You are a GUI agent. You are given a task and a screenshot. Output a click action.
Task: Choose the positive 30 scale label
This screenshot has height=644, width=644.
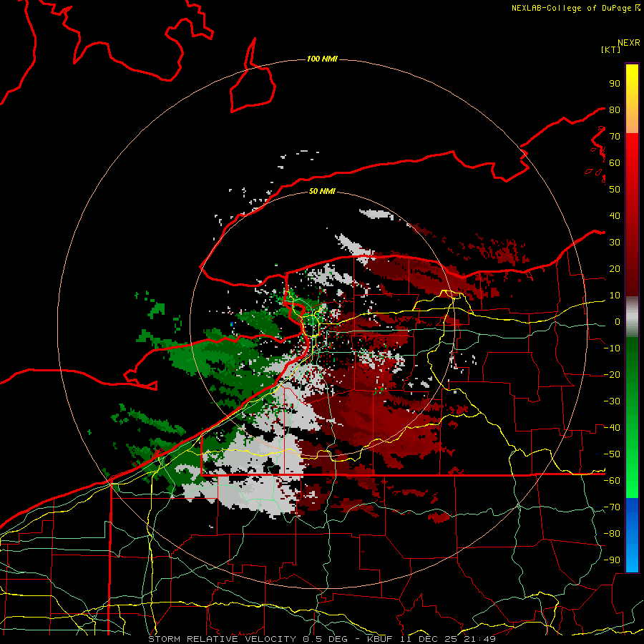click(615, 243)
